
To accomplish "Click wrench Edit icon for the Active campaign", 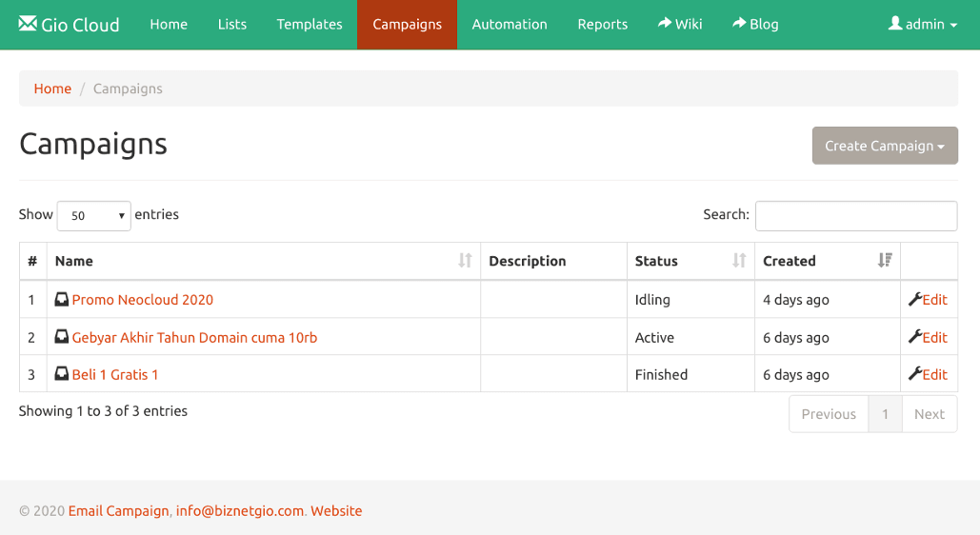I will tap(915, 337).
